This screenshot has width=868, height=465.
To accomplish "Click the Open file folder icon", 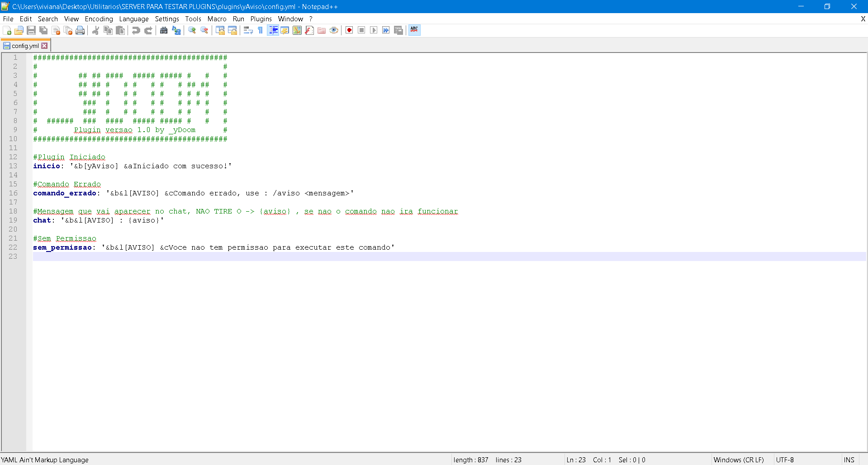I will [x=19, y=30].
